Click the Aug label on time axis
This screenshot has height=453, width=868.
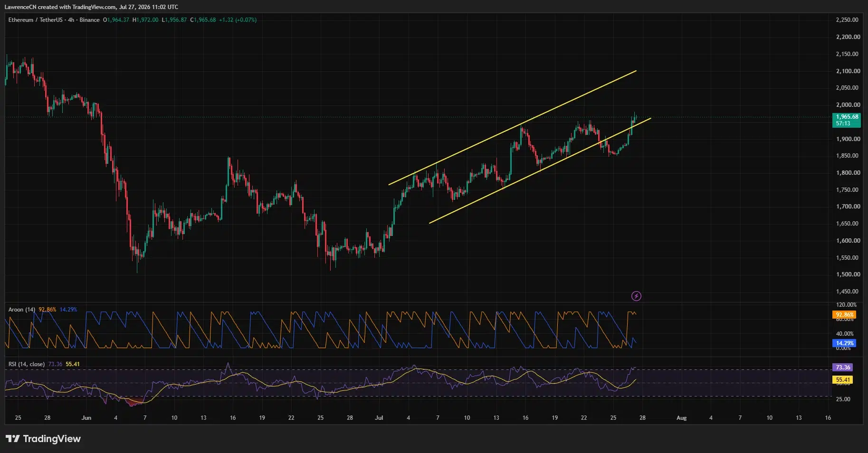[x=681, y=418]
